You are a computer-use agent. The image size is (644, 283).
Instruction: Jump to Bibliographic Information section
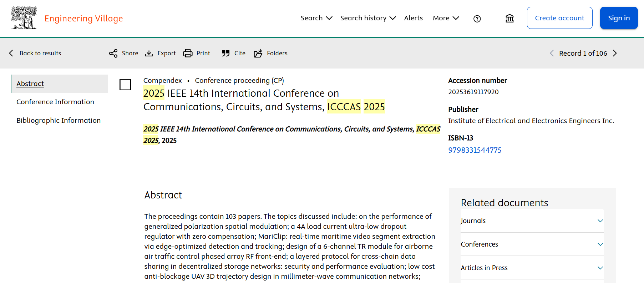(59, 121)
